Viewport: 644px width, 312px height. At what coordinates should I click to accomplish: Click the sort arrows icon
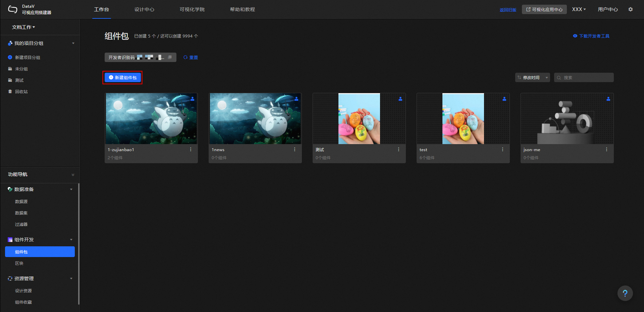pyautogui.click(x=519, y=77)
